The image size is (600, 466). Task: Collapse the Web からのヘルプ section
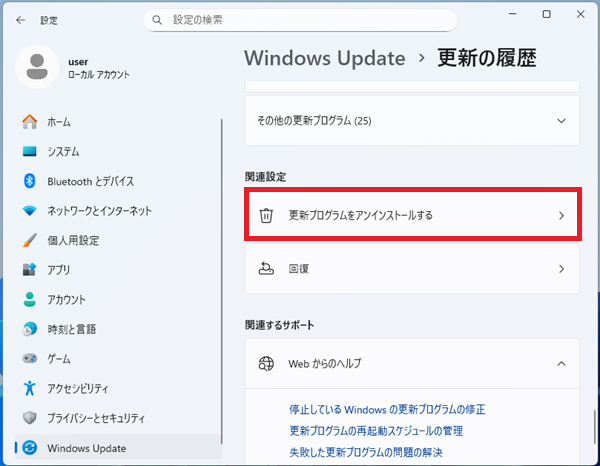tap(561, 363)
